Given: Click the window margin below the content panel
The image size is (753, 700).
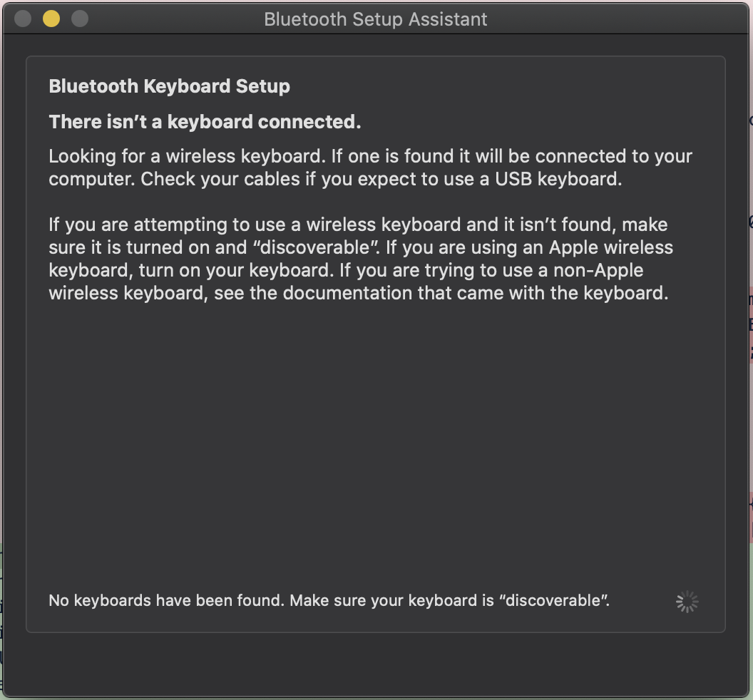Looking at the screenshot, I should (x=376, y=663).
